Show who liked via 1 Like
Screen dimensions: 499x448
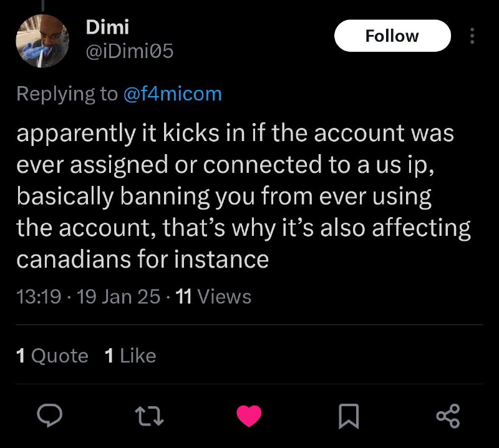pyautogui.click(x=130, y=356)
